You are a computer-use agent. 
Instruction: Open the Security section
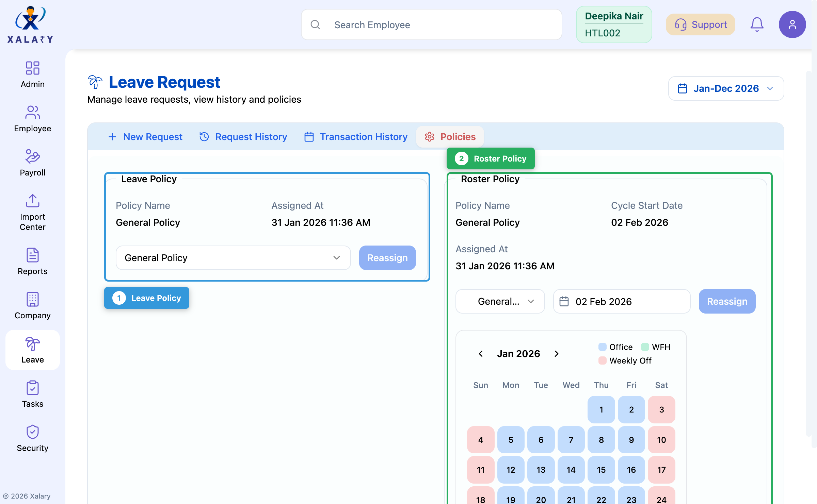pos(32,438)
